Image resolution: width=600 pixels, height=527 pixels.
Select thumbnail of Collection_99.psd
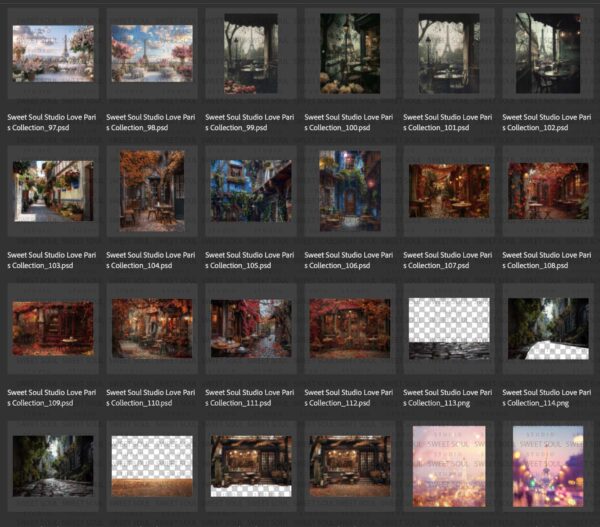[x=251, y=54]
